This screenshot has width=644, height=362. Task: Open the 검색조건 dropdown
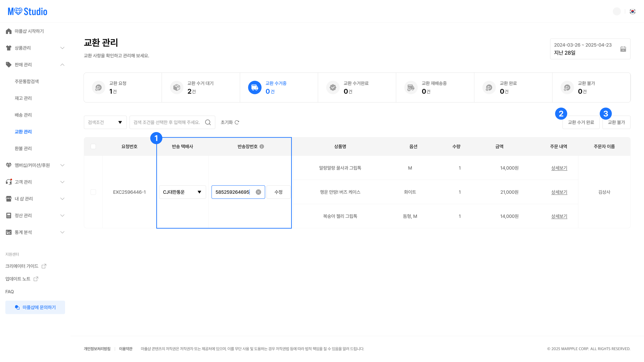(105, 122)
